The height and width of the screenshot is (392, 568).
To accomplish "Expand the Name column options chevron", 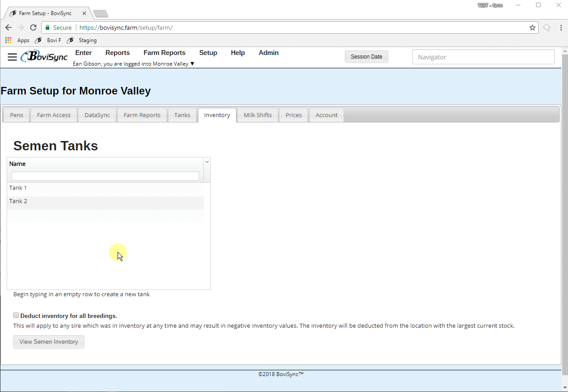I will pos(207,162).
